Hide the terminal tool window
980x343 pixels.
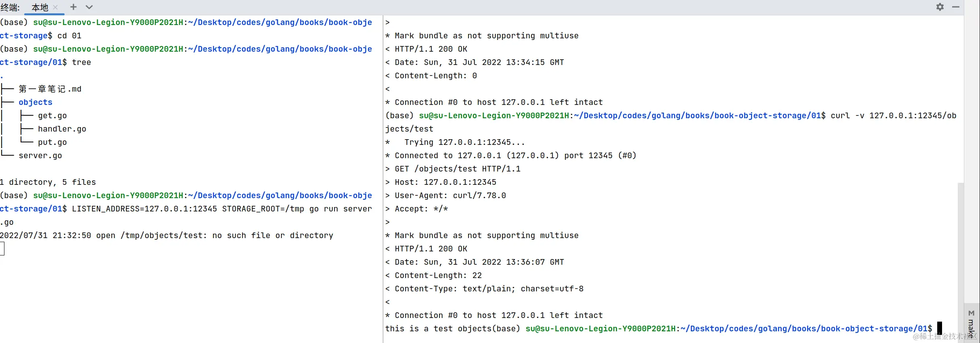click(x=956, y=7)
